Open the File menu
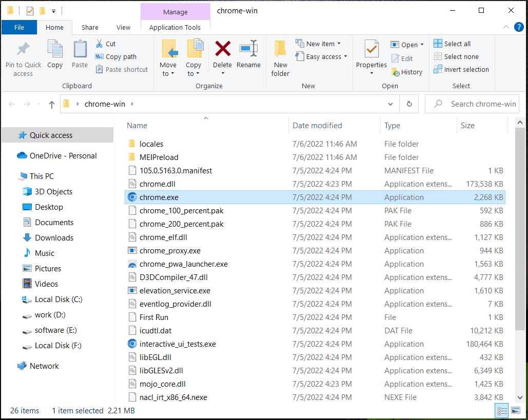 pos(19,27)
